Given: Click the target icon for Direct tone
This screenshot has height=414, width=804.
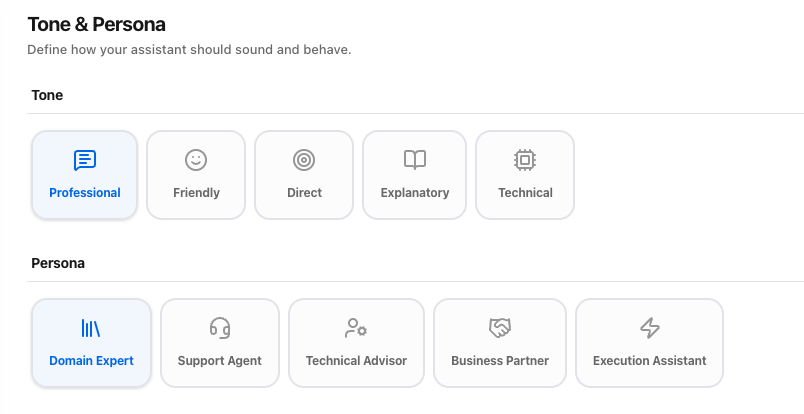Looking at the screenshot, I should tap(304, 160).
